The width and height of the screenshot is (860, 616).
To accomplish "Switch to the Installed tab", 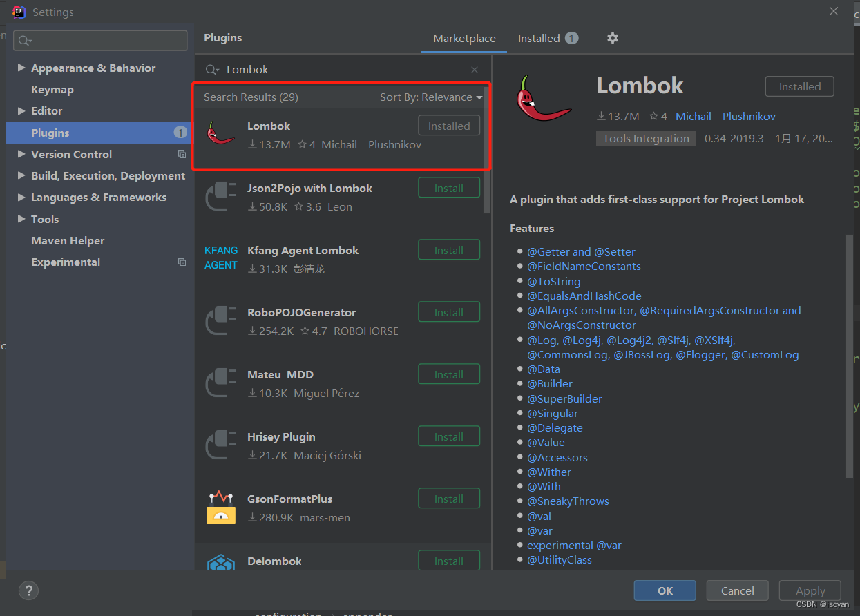I will click(x=548, y=39).
